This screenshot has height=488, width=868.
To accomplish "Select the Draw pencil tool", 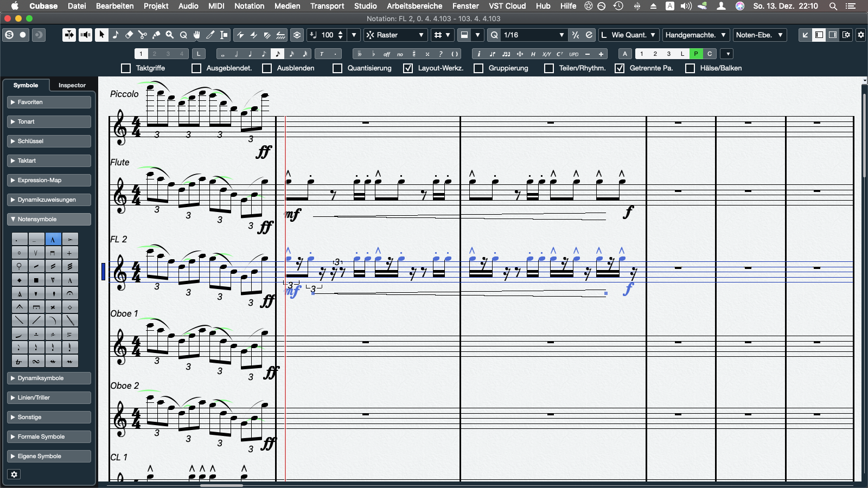I will (x=210, y=35).
